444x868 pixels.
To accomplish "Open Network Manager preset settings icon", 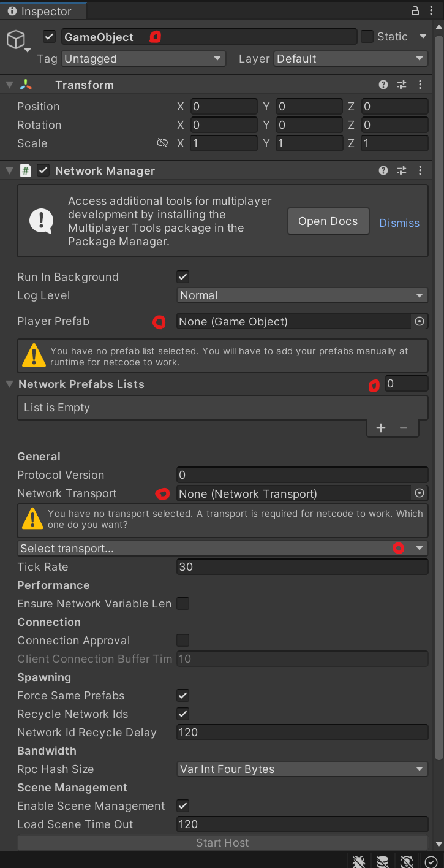I will [x=402, y=171].
